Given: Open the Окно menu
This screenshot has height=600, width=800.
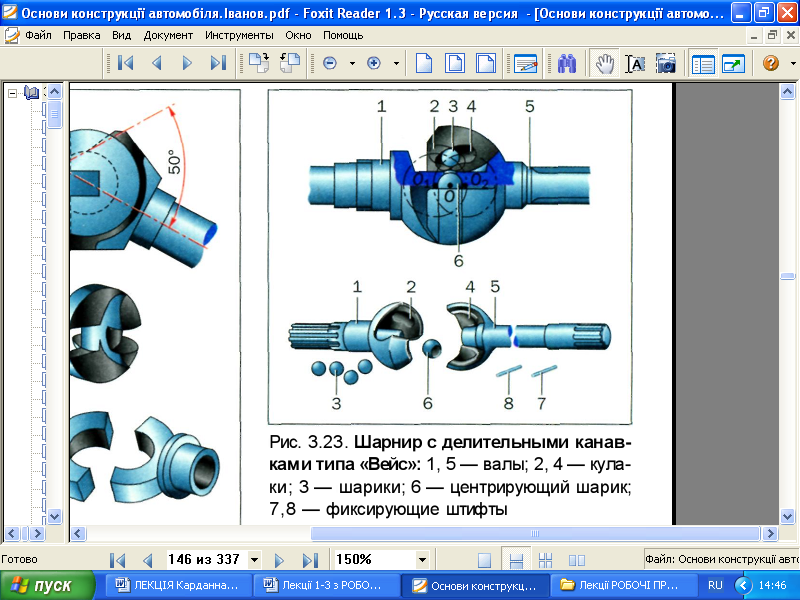Looking at the screenshot, I should tap(298, 35).
